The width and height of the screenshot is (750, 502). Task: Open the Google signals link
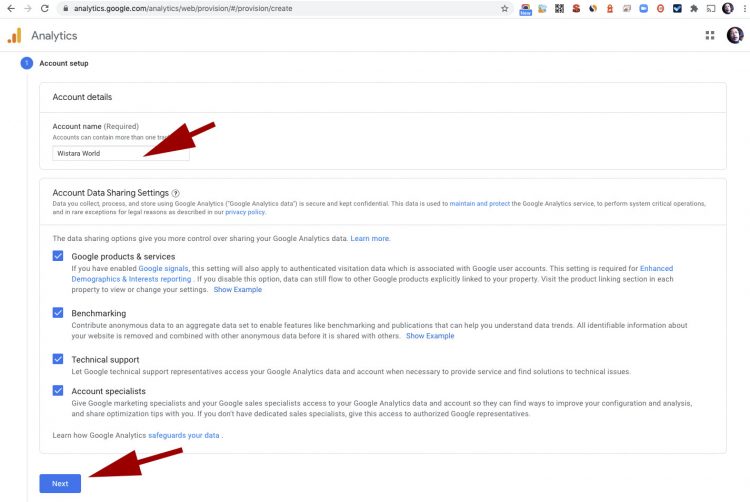pos(163,269)
